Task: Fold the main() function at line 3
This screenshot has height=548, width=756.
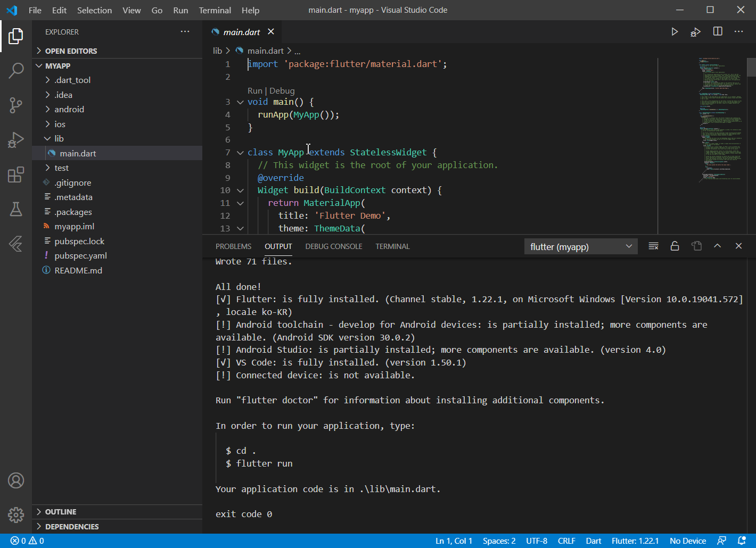Action: click(x=240, y=102)
